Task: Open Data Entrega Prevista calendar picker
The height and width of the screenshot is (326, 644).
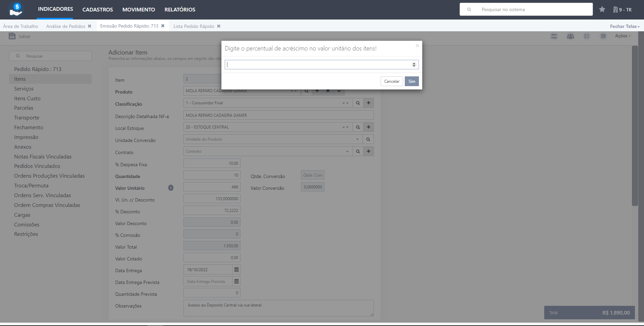Action: coord(237,281)
